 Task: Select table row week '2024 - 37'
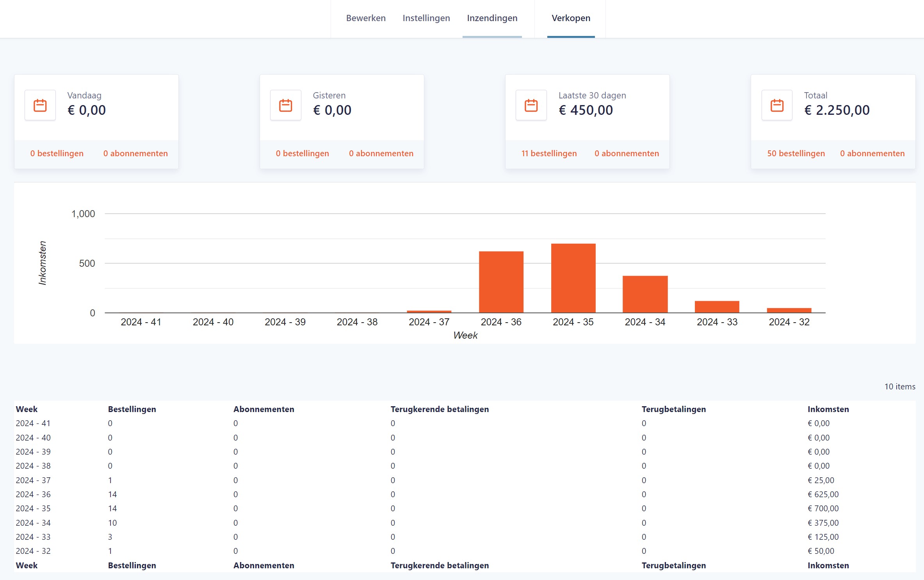click(465, 480)
